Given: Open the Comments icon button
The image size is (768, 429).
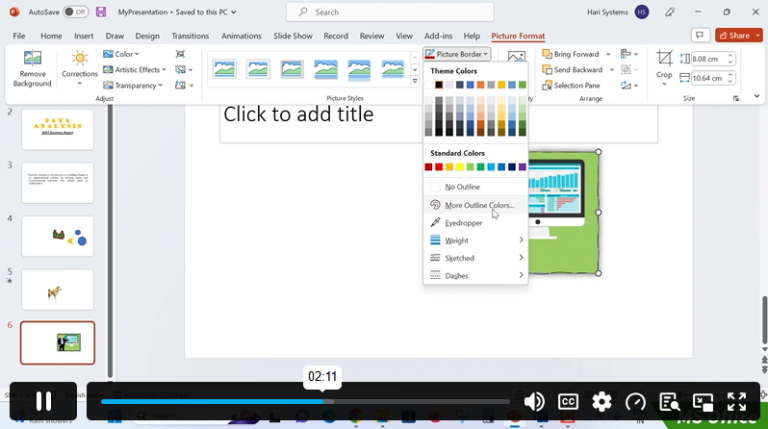Looking at the screenshot, I should 700,35.
